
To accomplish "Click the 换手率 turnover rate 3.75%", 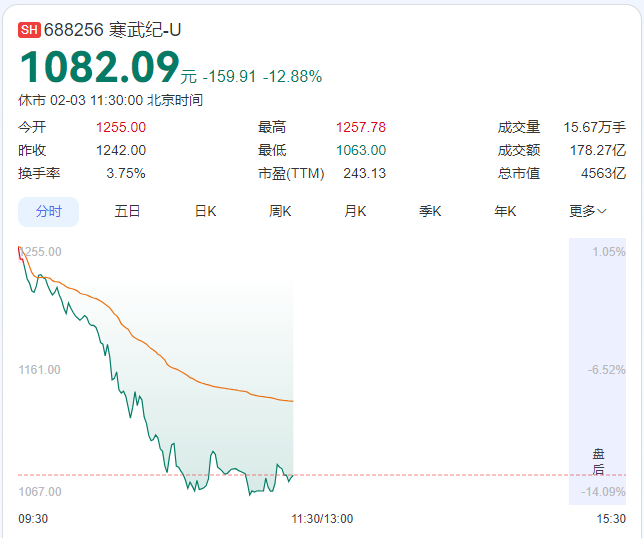I will pos(126,173).
